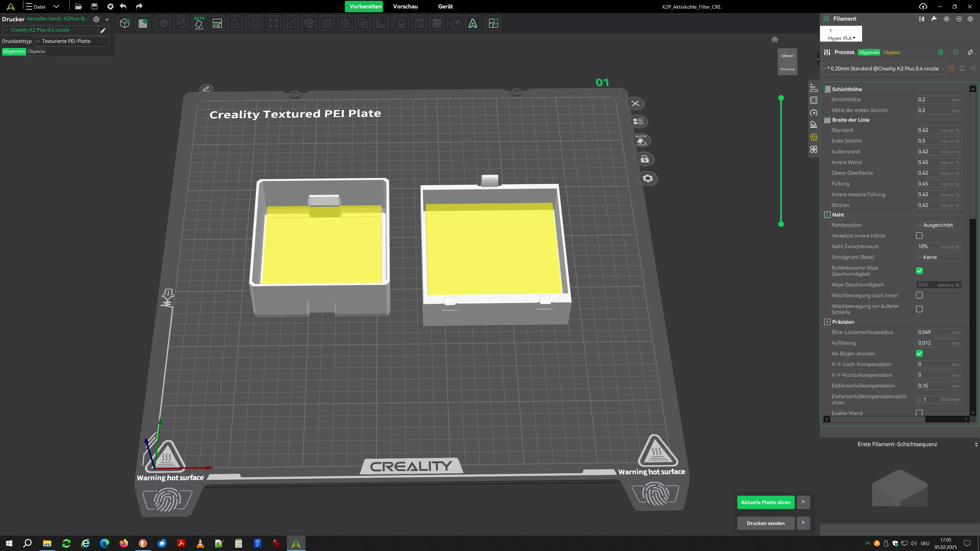Click the plate lock icon
Image resolution: width=980 pixels, height=551 pixels.
coord(644,159)
